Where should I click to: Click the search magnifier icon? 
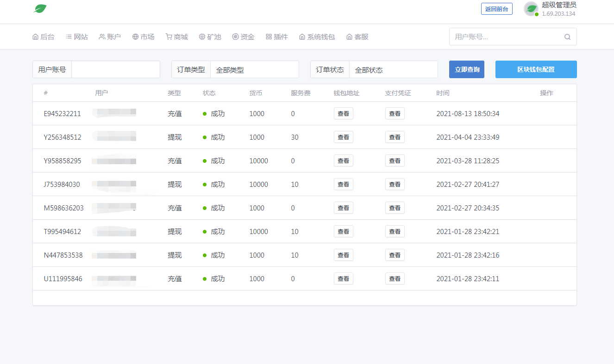point(567,37)
